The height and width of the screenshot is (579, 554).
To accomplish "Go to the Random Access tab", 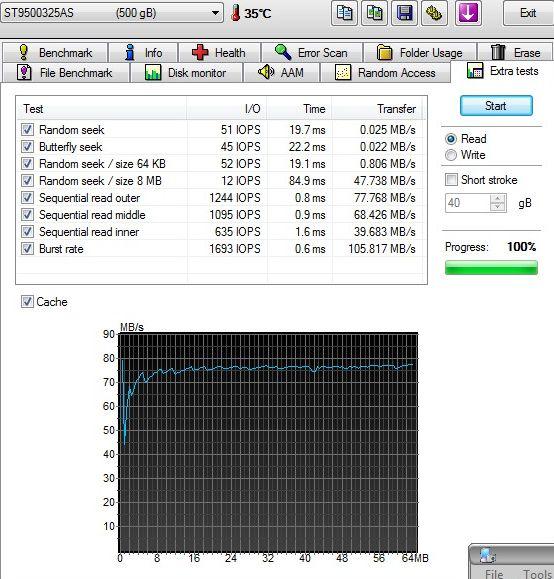I will point(385,72).
